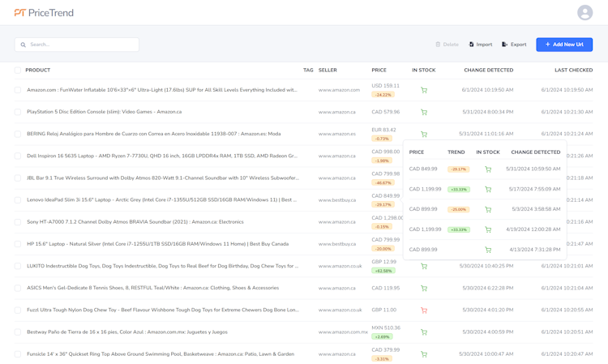Click the popup cart icon in the 5/31/2024 history row

coord(488,169)
